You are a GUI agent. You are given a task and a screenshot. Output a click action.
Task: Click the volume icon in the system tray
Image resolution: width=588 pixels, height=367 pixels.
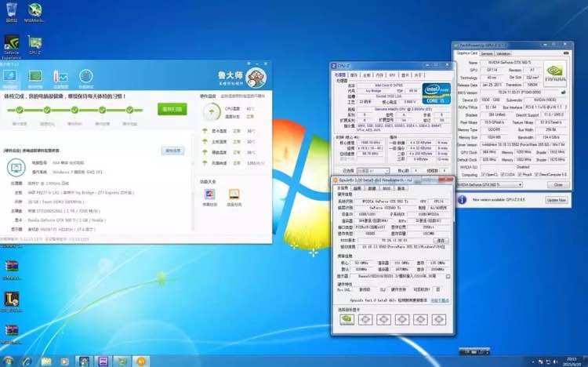[x=555, y=362]
